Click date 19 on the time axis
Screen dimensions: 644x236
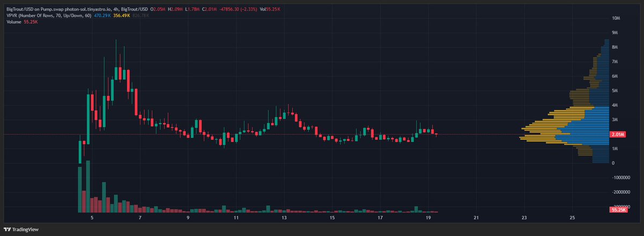pos(429,218)
